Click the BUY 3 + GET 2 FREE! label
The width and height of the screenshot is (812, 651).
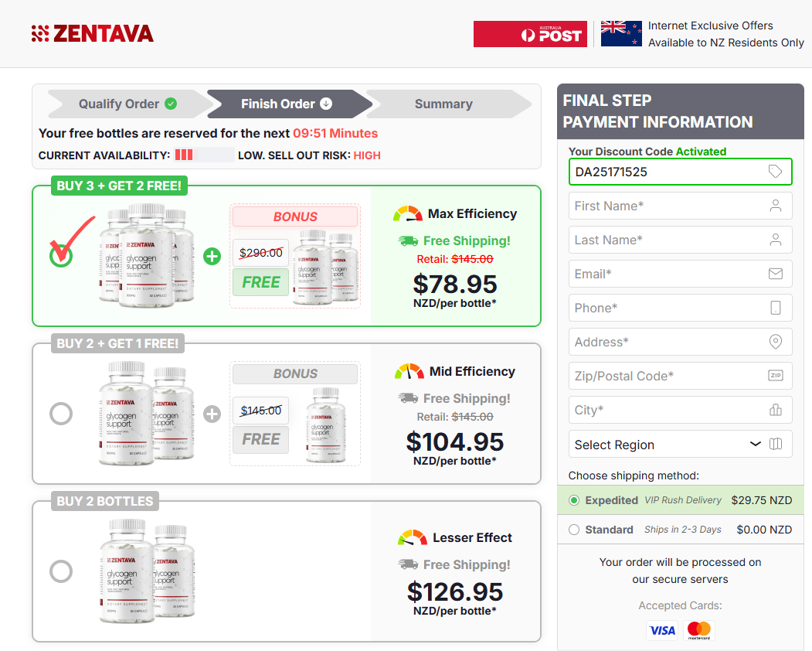(119, 186)
